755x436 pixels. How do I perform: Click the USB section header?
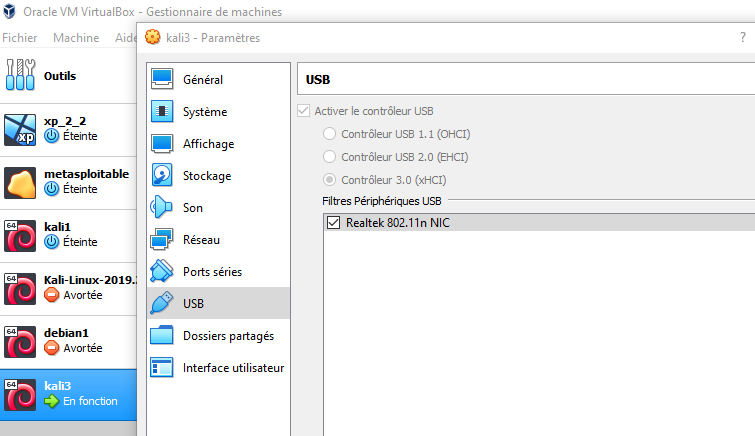coord(318,79)
